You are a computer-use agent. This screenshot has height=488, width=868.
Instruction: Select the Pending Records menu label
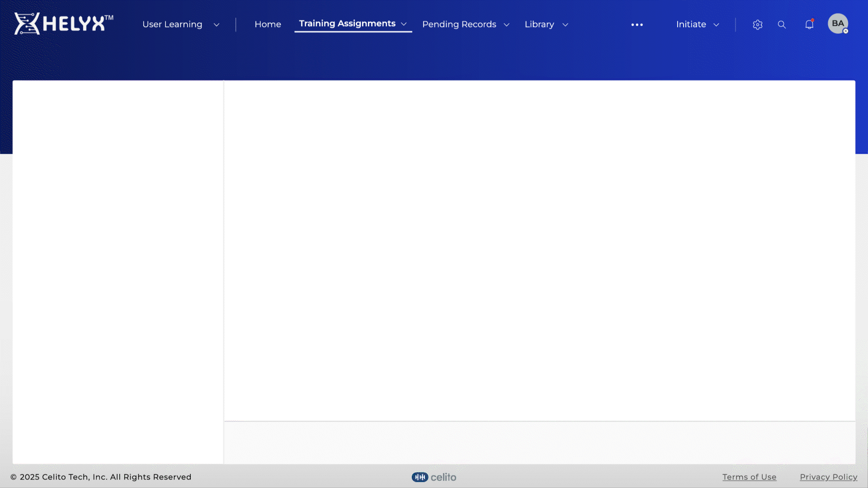[459, 24]
